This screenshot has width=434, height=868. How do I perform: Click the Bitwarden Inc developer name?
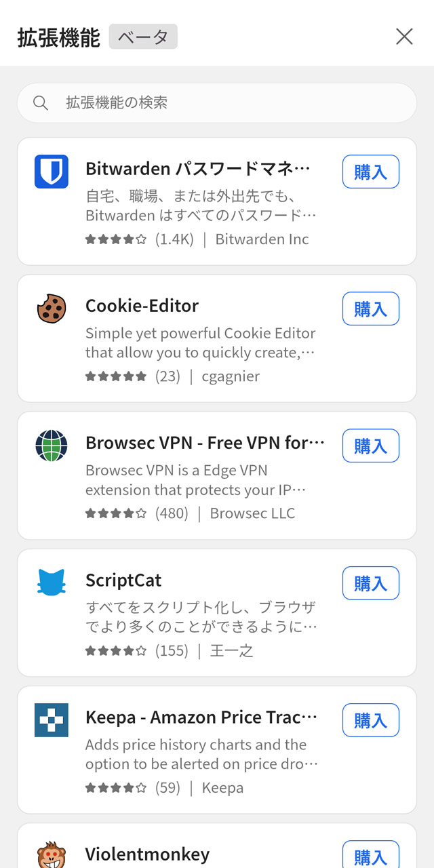tap(261, 239)
